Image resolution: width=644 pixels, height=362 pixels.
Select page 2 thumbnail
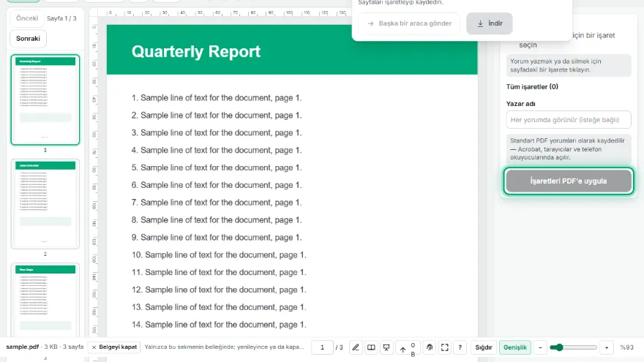(x=45, y=204)
